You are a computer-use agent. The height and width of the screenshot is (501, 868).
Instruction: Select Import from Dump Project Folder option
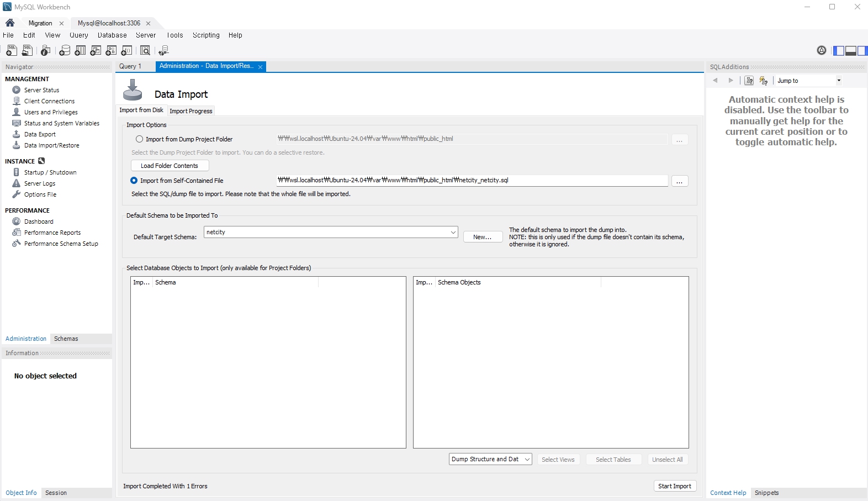[139, 139]
